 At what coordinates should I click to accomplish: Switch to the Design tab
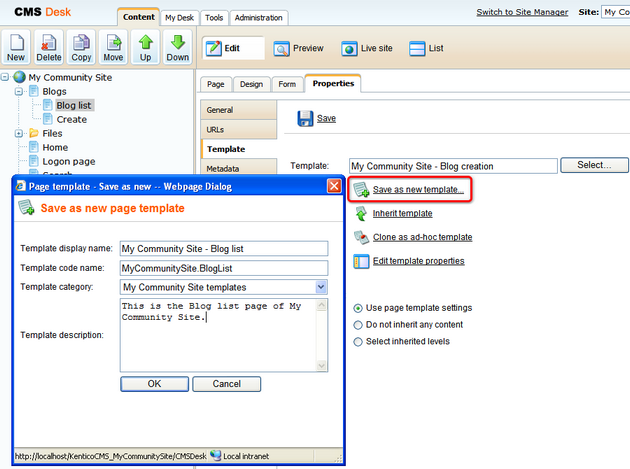(x=252, y=84)
